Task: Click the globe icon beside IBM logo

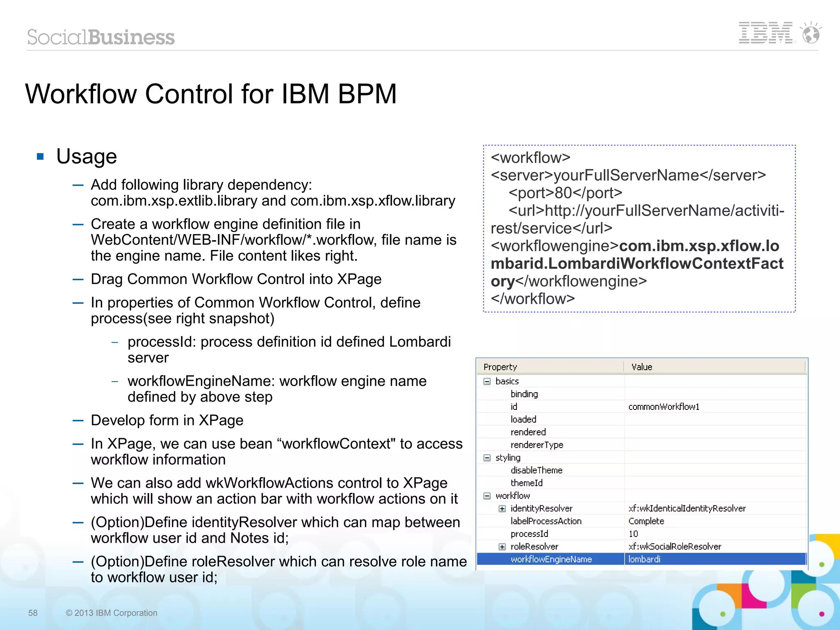Action: pyautogui.click(x=811, y=33)
